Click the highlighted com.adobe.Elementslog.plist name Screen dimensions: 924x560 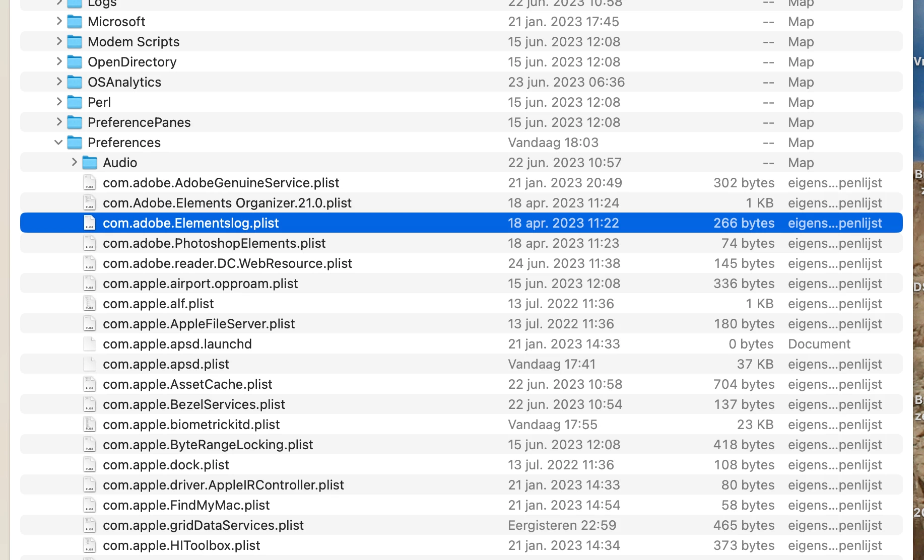(191, 223)
